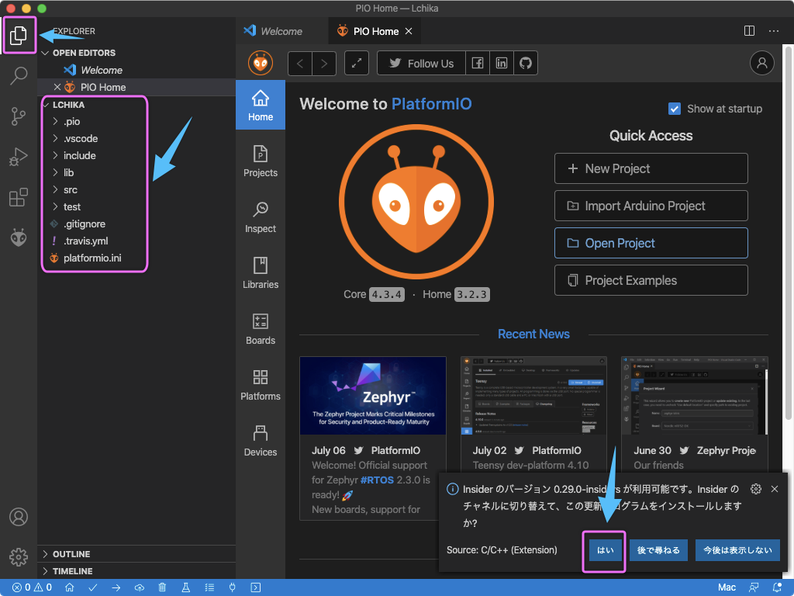Image resolution: width=794 pixels, height=596 pixels.
Task: Expand the include folder in explorer
Action: [x=79, y=156]
